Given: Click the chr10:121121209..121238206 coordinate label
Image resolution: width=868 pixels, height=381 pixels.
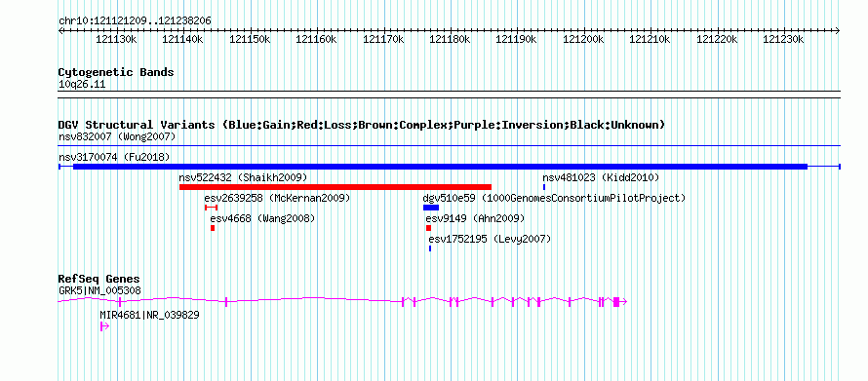Looking at the screenshot, I should (x=135, y=21).
